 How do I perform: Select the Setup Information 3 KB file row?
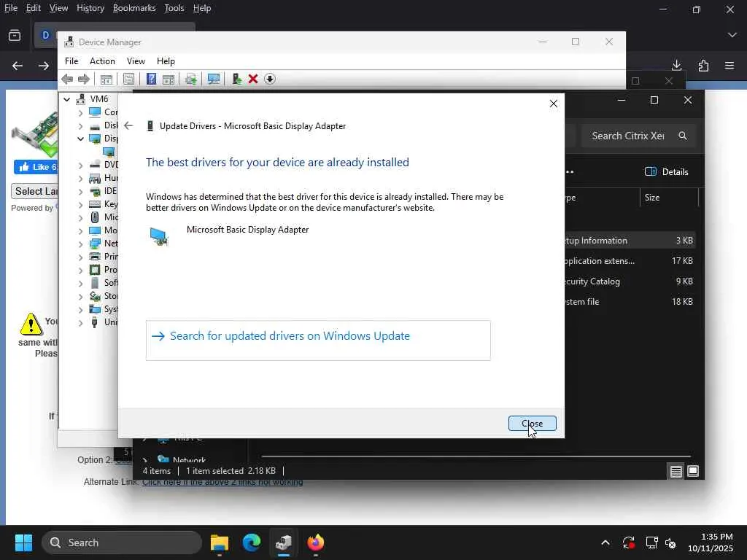[629, 241]
